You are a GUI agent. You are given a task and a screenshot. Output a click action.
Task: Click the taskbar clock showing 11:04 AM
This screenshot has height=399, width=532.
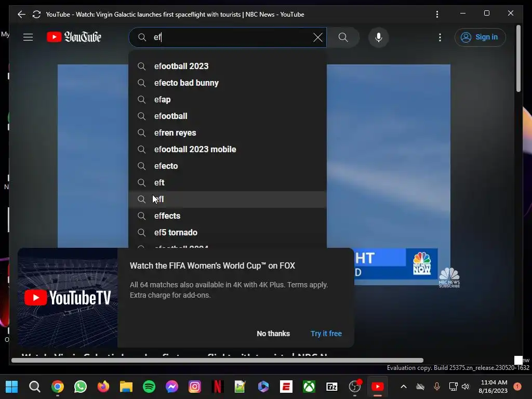tap(493, 387)
